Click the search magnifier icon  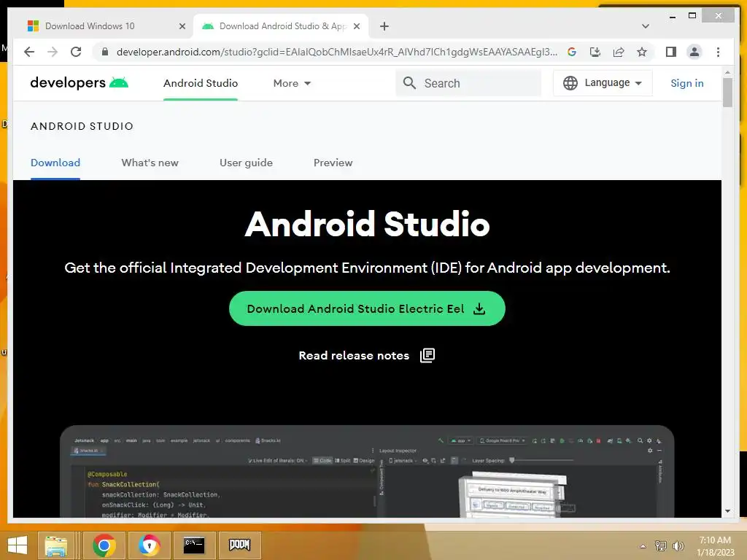pyautogui.click(x=409, y=83)
